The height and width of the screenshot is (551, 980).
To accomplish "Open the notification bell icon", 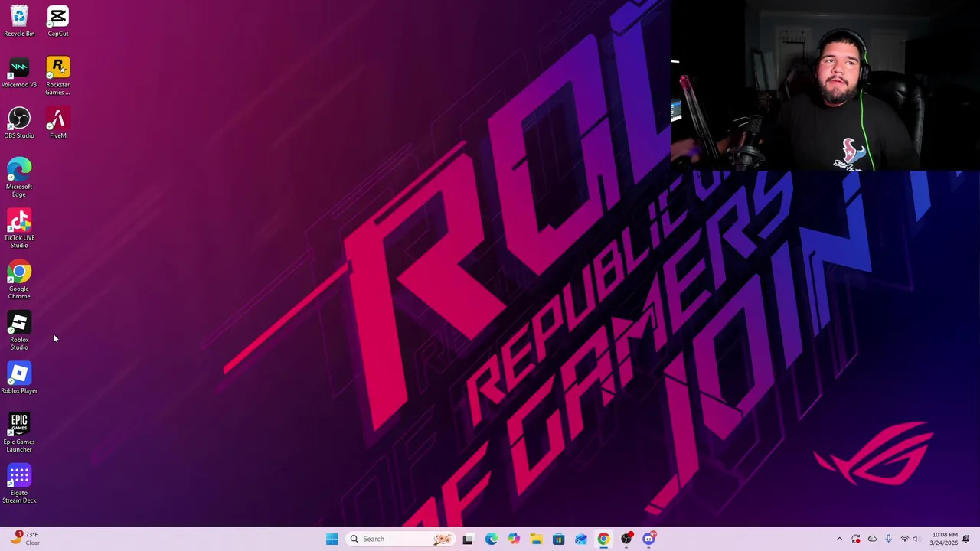I will (966, 539).
